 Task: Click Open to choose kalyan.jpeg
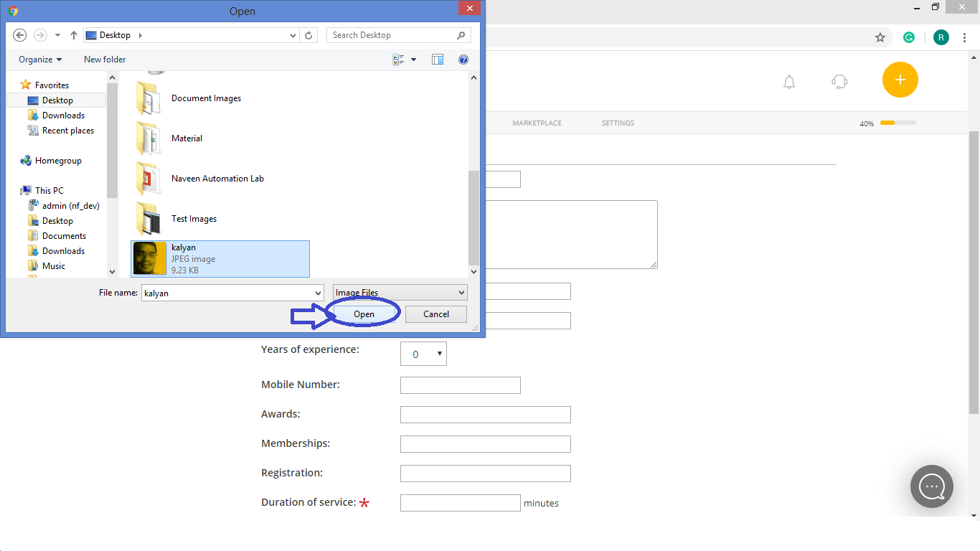point(364,314)
